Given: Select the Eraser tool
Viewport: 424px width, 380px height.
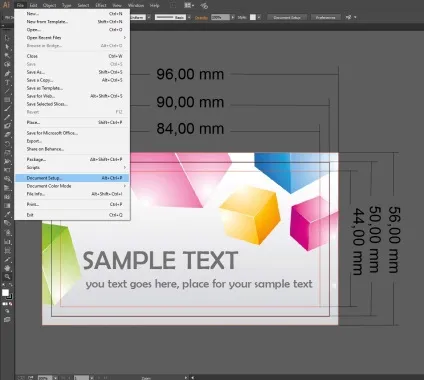Looking at the screenshot, I should coord(7,135).
